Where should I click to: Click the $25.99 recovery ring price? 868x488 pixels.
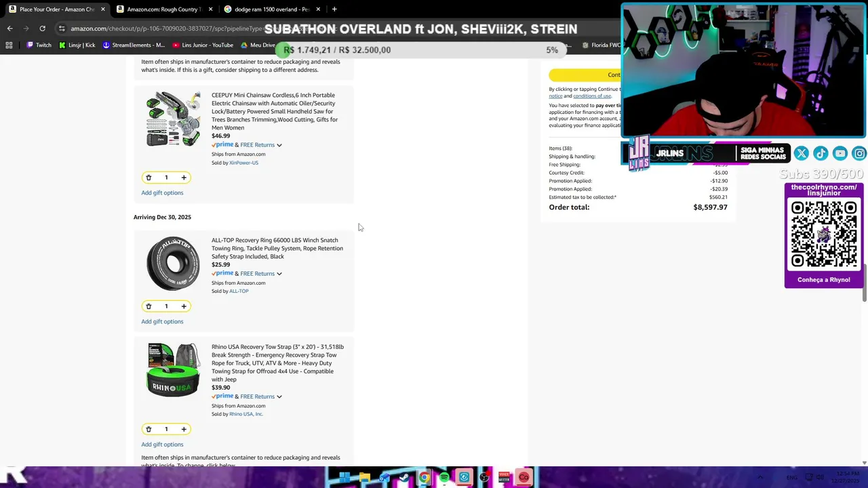[x=220, y=265]
